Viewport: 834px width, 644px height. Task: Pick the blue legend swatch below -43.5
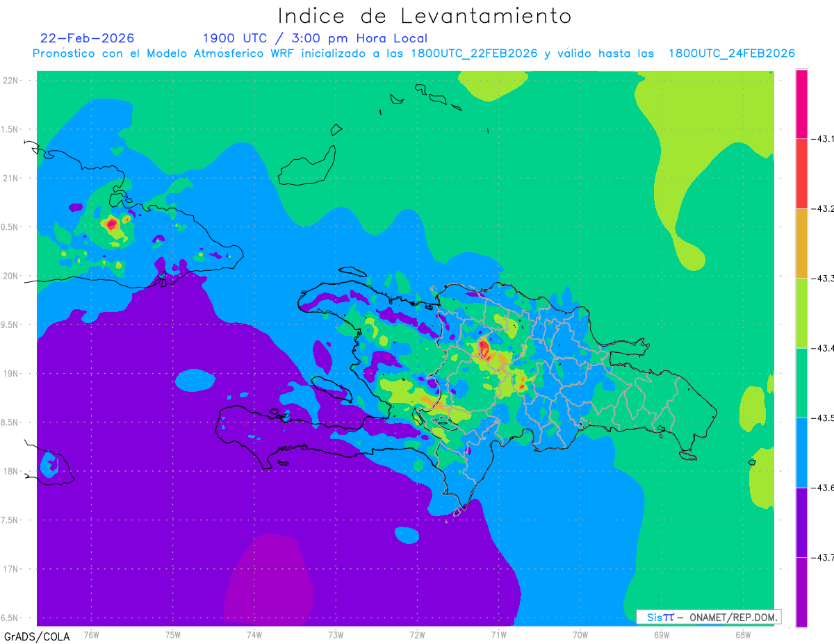coord(801,453)
